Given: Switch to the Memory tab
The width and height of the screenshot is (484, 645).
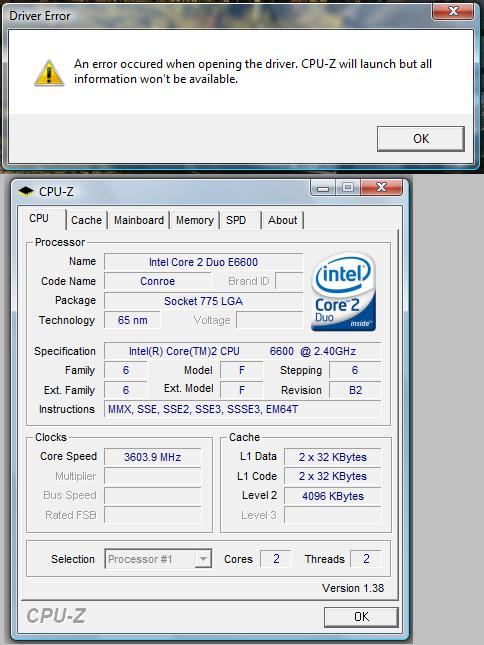Looking at the screenshot, I should tap(195, 220).
